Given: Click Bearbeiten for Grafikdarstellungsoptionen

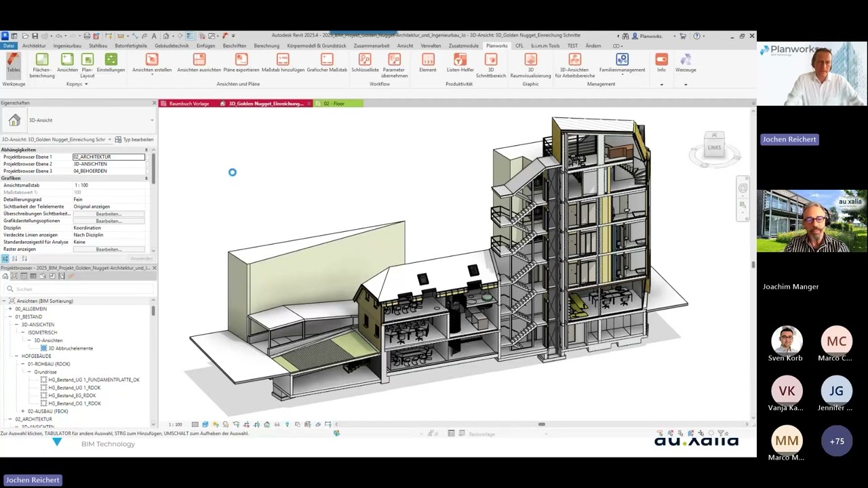Looking at the screenshot, I should (x=108, y=221).
